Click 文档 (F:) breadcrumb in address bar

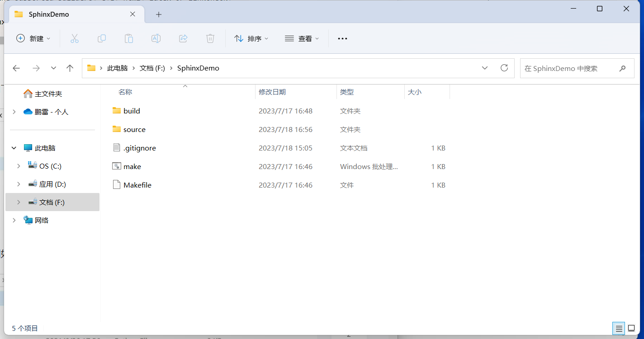pyautogui.click(x=152, y=68)
